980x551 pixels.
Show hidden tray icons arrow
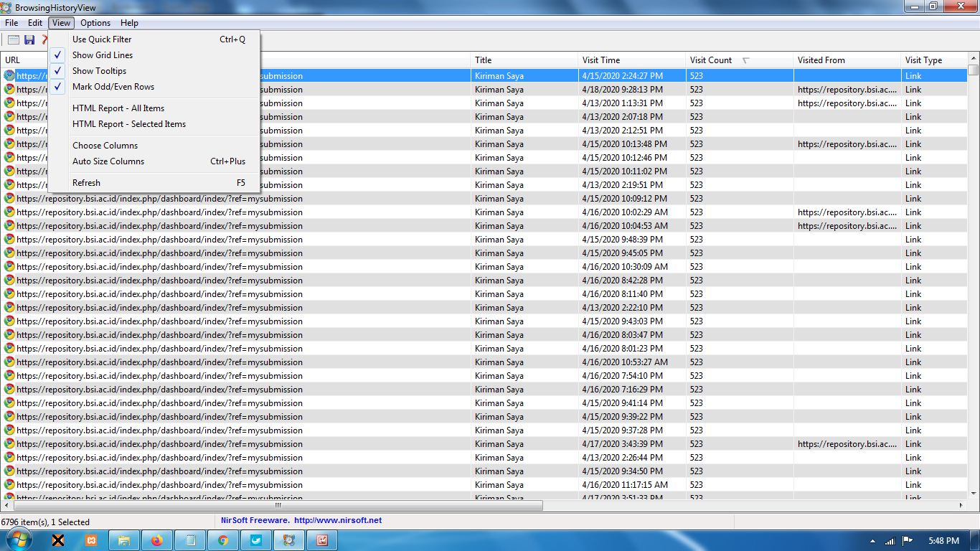(x=872, y=541)
